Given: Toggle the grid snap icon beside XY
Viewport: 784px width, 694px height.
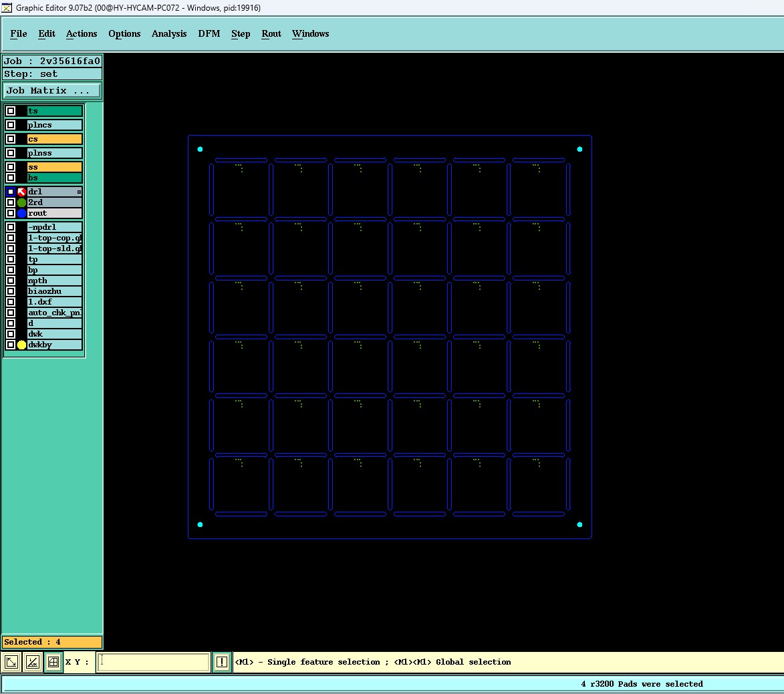Looking at the screenshot, I should click(53, 662).
